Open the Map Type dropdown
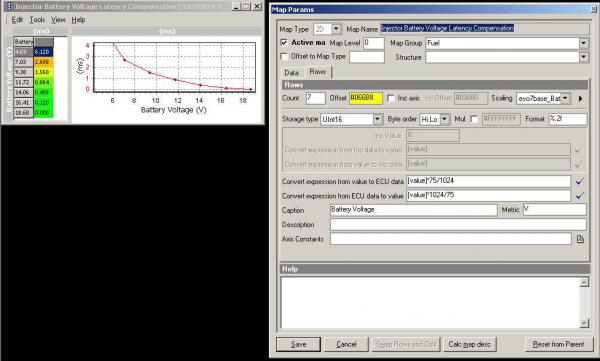This screenshot has height=361, width=600. [x=336, y=29]
